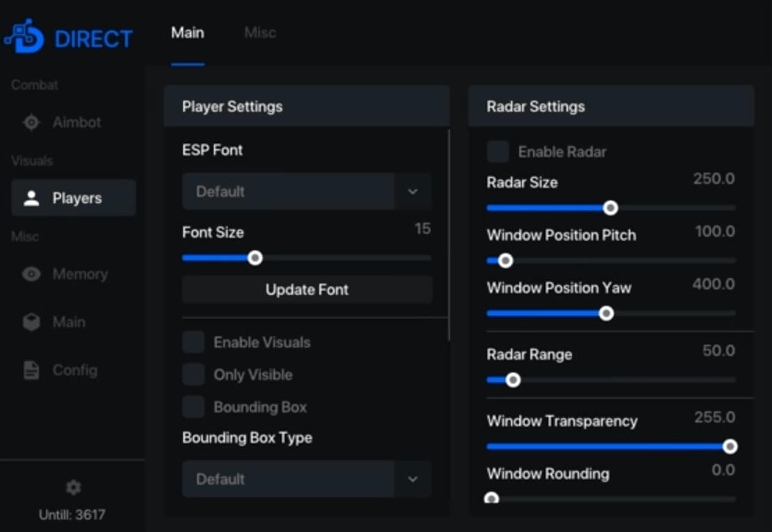Click the Player Settings panel scrollbar
The image size is (772, 532).
449,236
